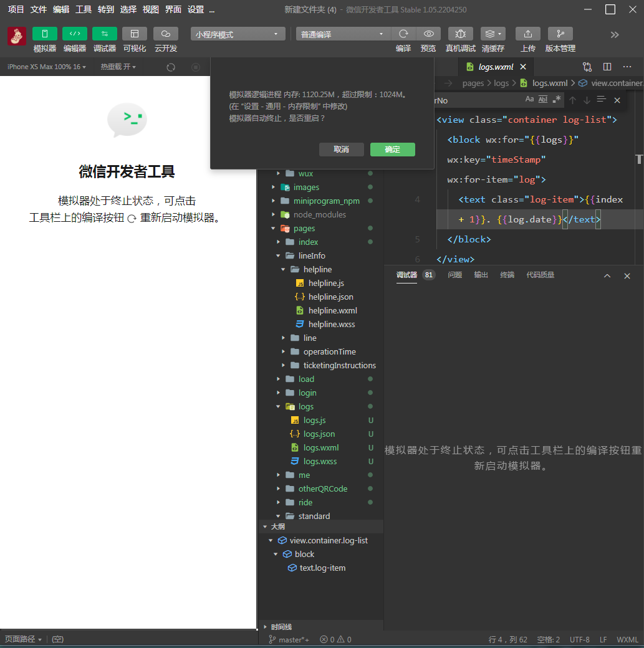Toggle regular expression in find

coord(557,99)
